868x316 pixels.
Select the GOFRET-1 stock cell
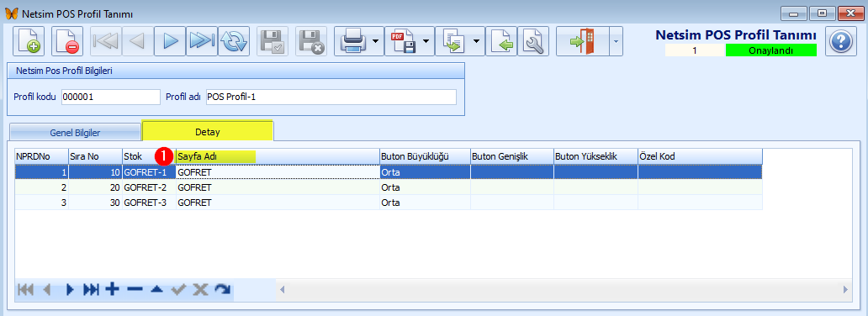click(149, 172)
